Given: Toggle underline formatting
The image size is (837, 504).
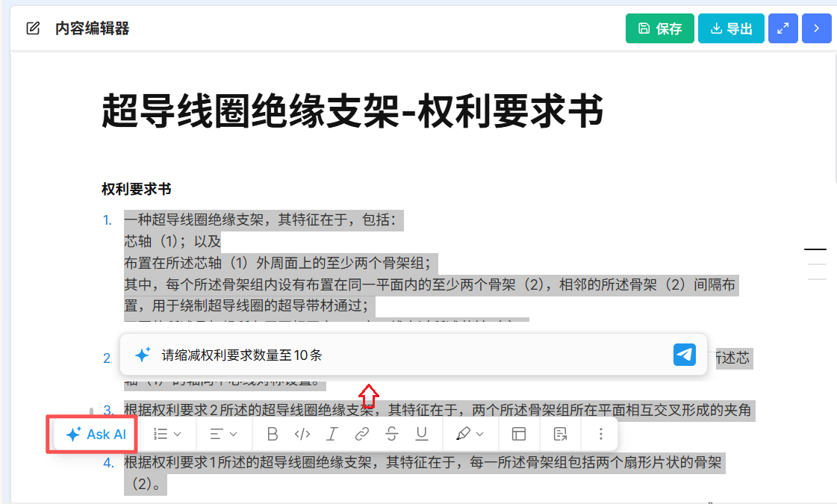Looking at the screenshot, I should click(x=422, y=434).
